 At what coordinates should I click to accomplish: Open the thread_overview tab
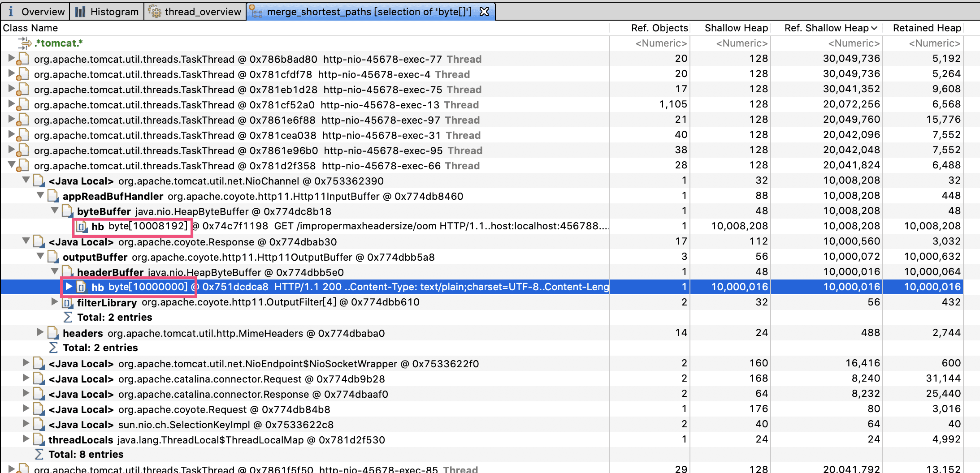[x=203, y=12]
